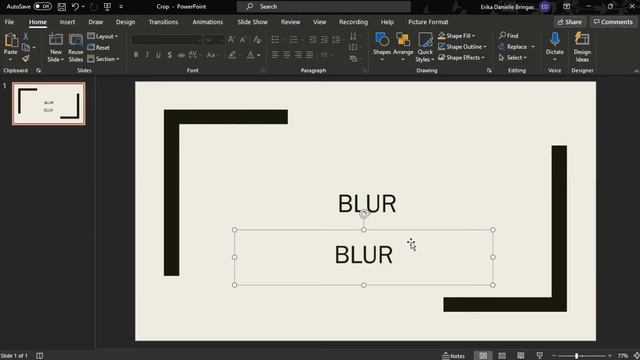The height and width of the screenshot is (360, 640).
Task: Click the Search box
Action: [x=324, y=7]
